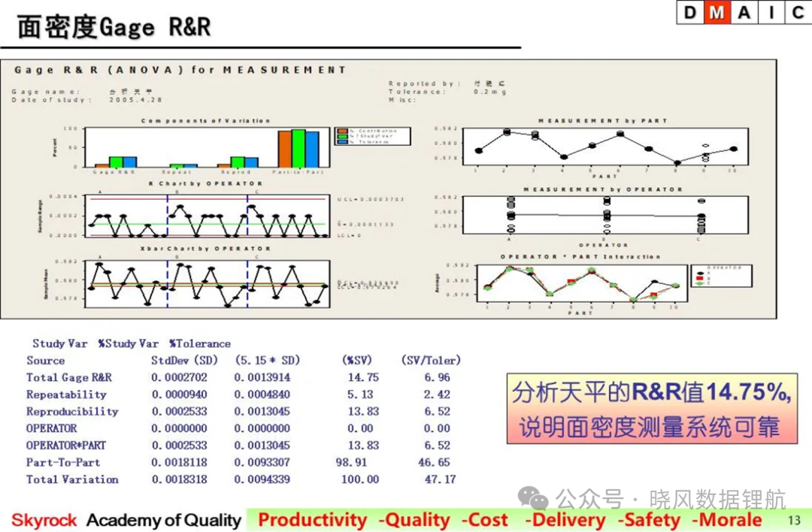Click the slide title 面密度Gage R&R
The image size is (812, 532).
114,27
